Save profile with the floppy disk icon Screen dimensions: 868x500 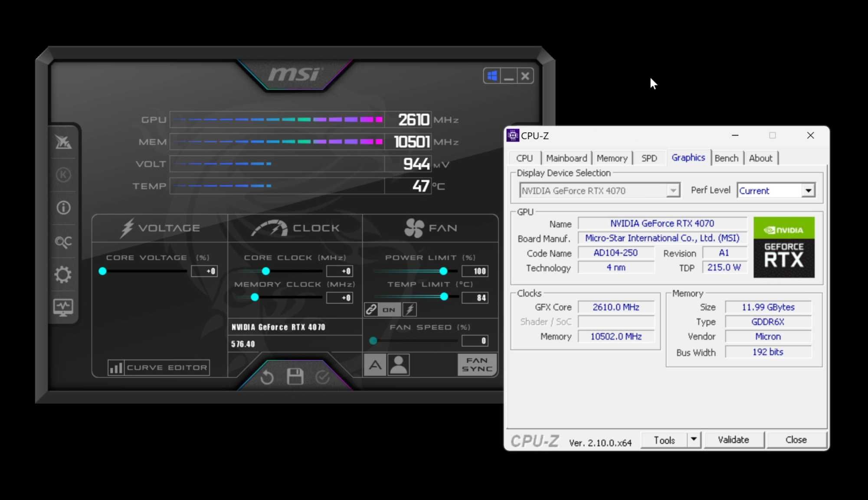[295, 376]
